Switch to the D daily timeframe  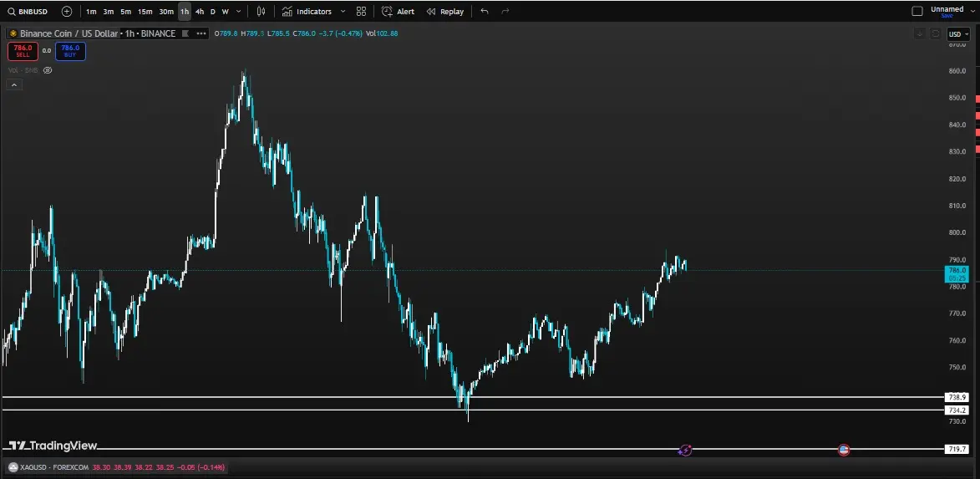coord(212,11)
